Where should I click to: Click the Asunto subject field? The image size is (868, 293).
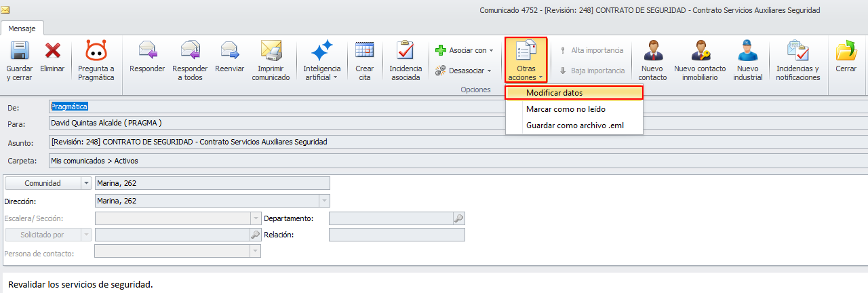[x=458, y=142]
